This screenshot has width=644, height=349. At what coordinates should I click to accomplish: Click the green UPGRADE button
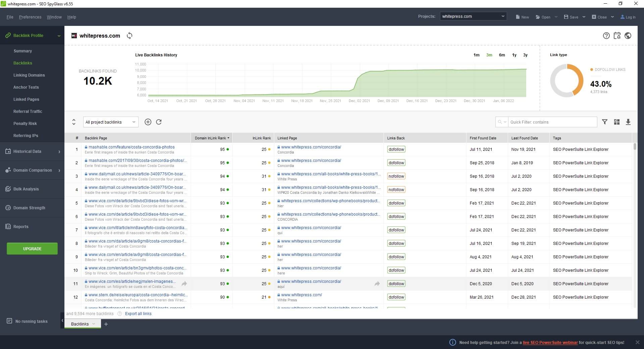[32, 249]
